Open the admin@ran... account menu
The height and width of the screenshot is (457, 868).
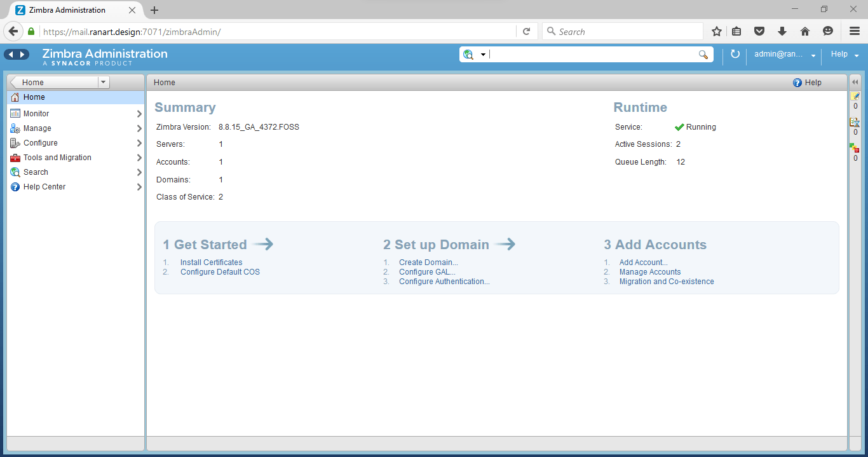pyautogui.click(x=785, y=55)
